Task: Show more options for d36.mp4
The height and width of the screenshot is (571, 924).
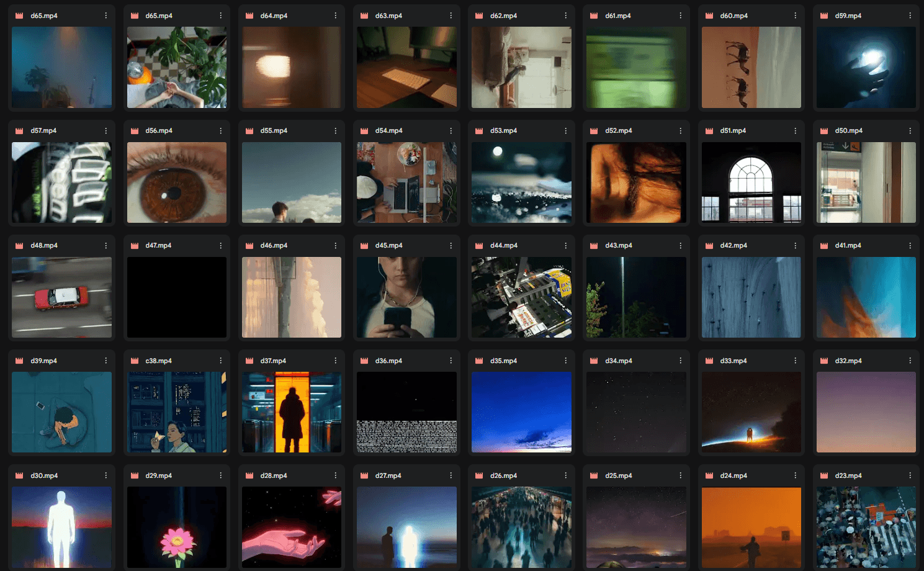Action: [x=451, y=361]
